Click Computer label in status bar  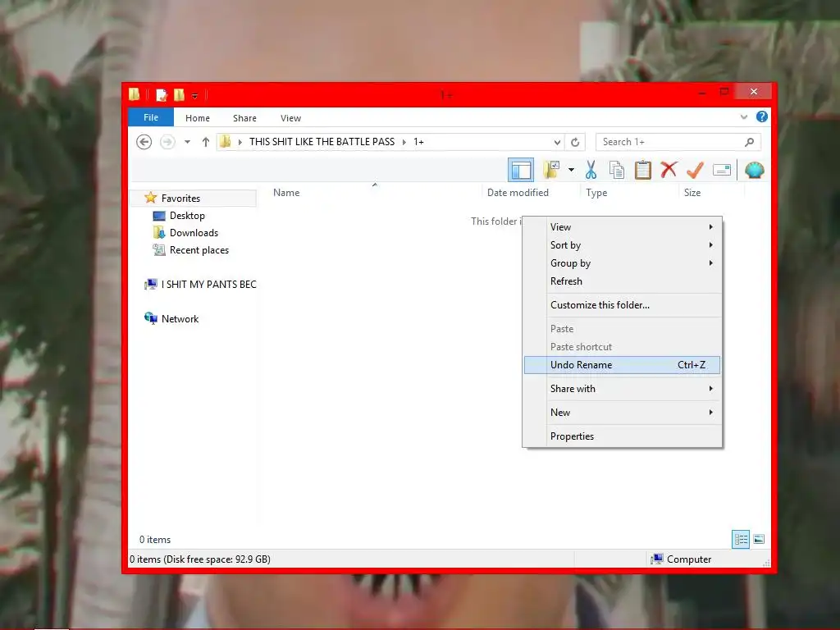click(689, 559)
